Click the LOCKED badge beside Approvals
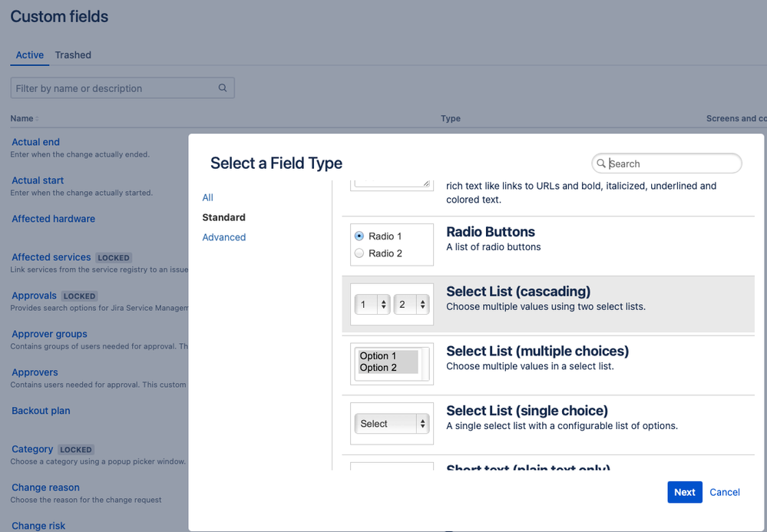Viewport: 767px width, 532px height. 79,296
